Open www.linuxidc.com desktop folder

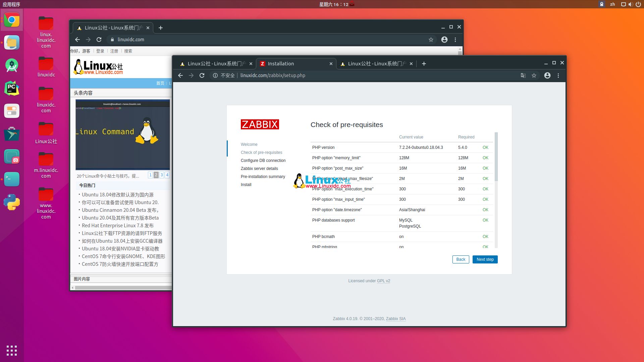(46, 203)
